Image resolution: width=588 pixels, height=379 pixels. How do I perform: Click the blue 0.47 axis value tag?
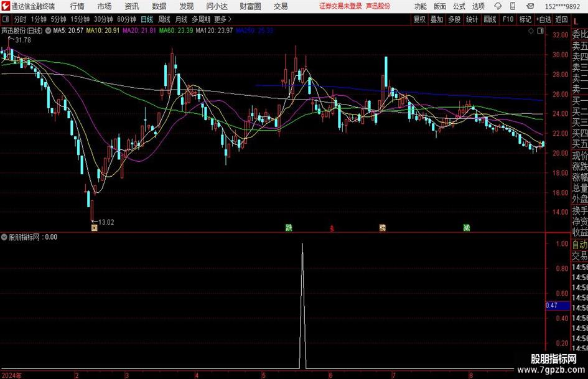click(x=558, y=306)
